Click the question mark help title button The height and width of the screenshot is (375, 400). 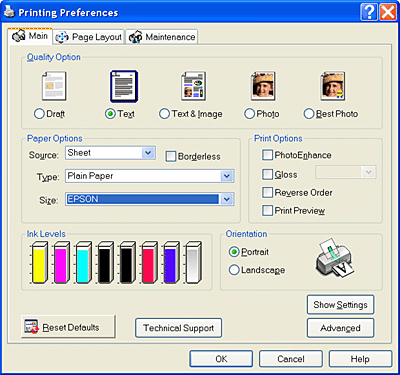click(369, 12)
